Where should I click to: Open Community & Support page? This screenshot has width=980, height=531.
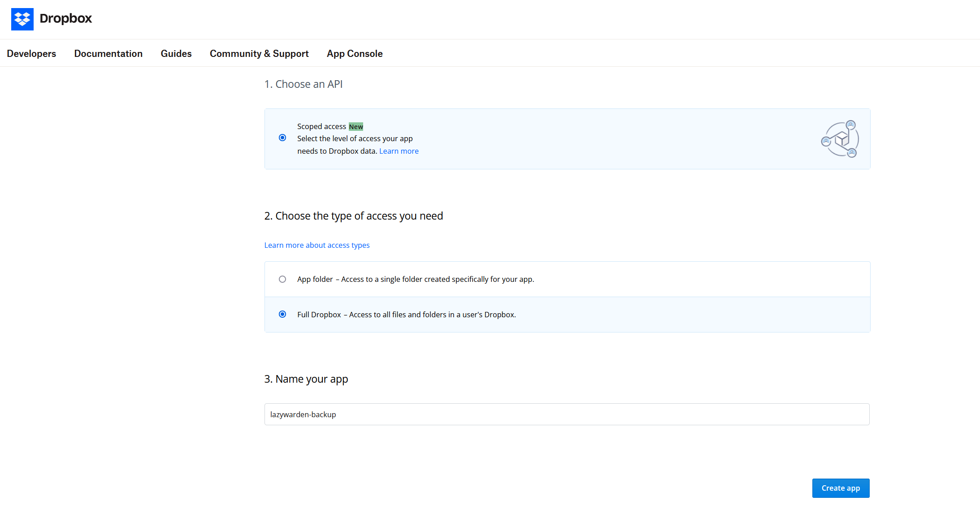259,53
